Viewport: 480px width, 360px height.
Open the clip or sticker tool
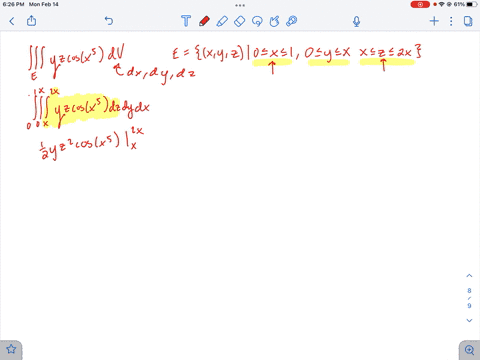tap(292, 21)
